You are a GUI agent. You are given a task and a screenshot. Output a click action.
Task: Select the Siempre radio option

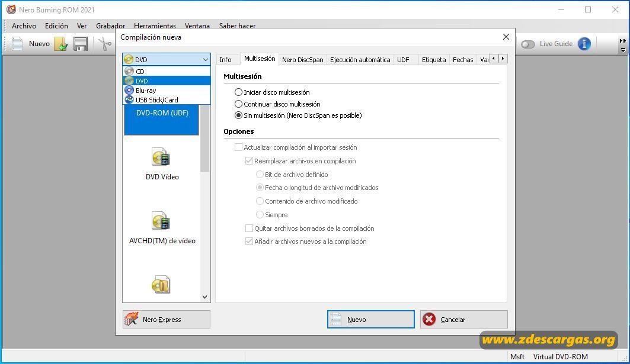[260, 215]
